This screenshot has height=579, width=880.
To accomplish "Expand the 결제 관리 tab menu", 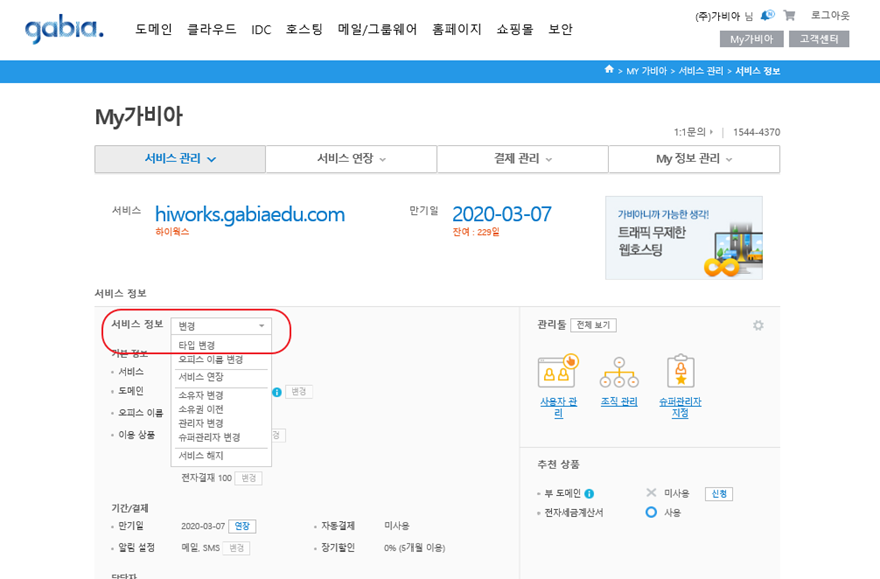I will click(522, 159).
